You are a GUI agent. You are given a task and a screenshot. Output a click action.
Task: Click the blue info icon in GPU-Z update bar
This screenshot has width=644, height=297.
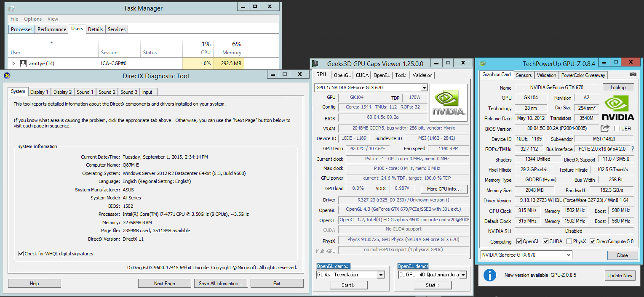[489, 275]
